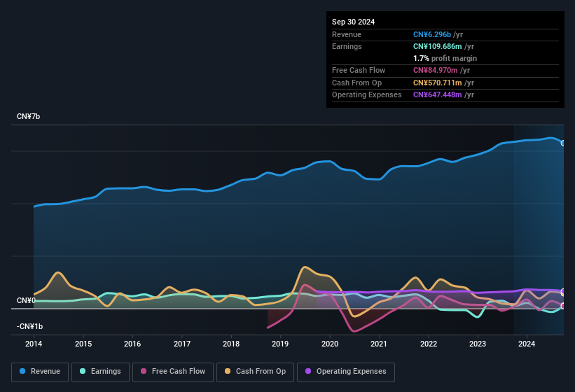Click the 2016 x-axis label
575x392 pixels.
point(132,344)
